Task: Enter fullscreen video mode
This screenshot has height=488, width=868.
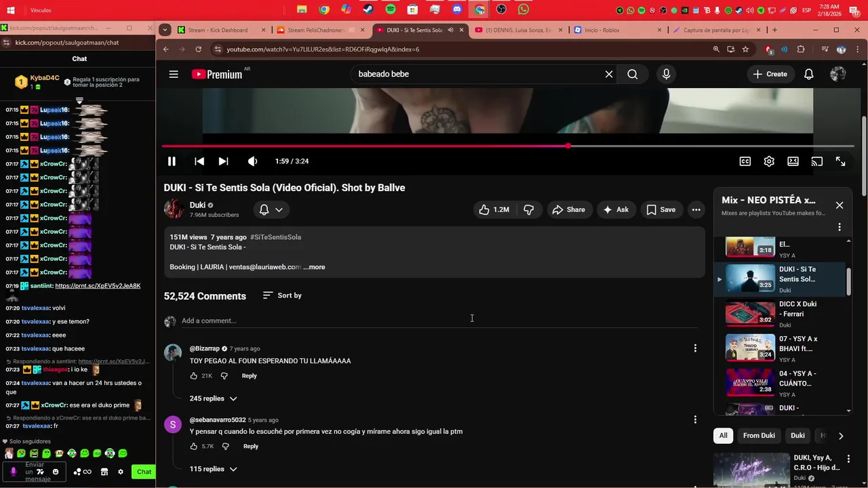Action: (840, 161)
